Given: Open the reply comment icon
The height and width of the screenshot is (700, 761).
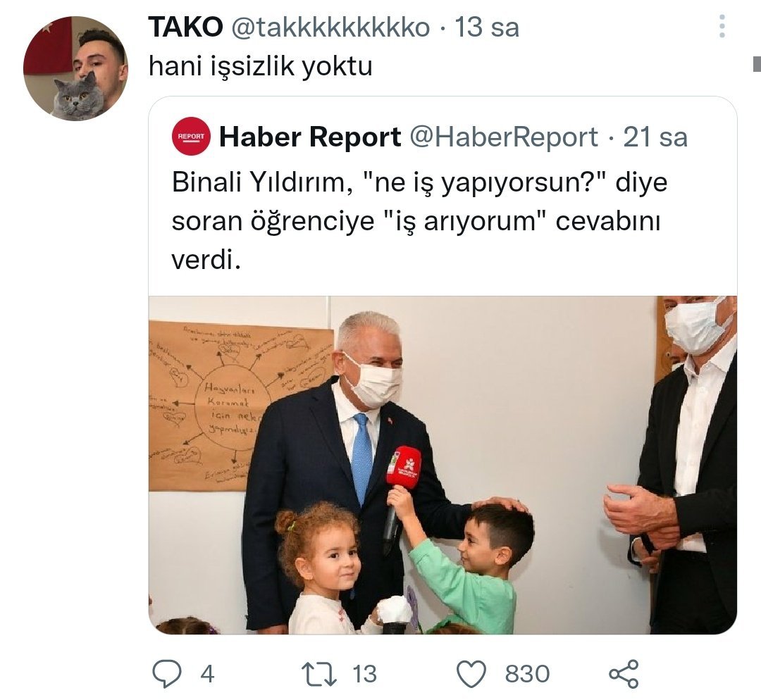Looking at the screenshot, I should tap(167, 674).
